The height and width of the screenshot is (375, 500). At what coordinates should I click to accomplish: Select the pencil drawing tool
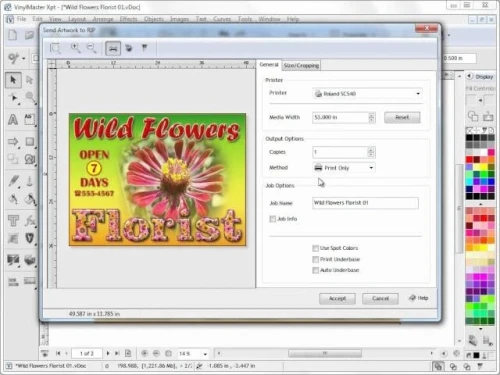(x=13, y=181)
